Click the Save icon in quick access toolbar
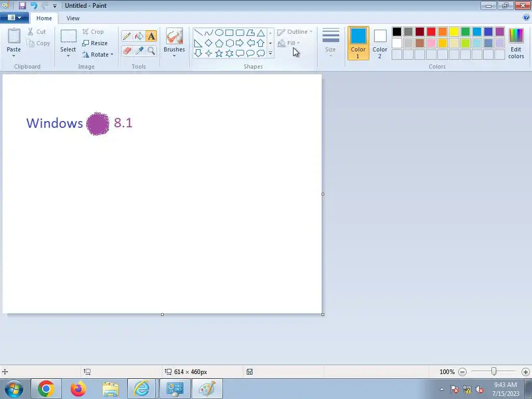This screenshot has width=532, height=399. (22, 6)
